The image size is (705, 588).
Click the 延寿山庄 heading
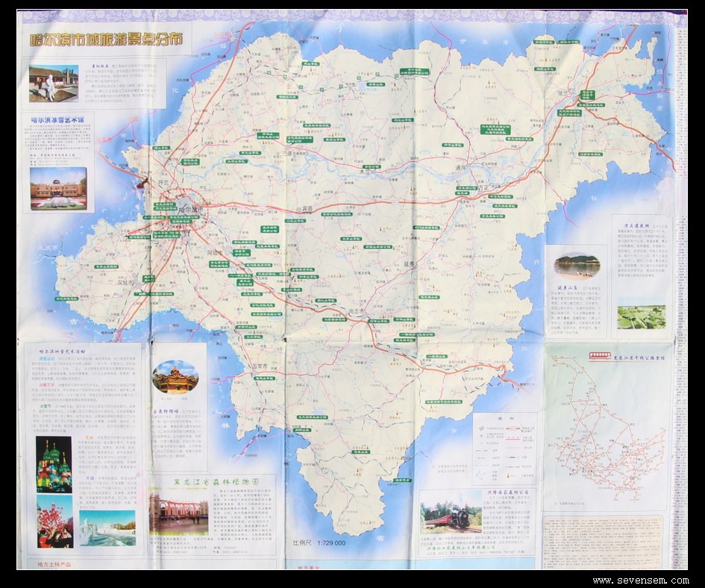(x=567, y=287)
